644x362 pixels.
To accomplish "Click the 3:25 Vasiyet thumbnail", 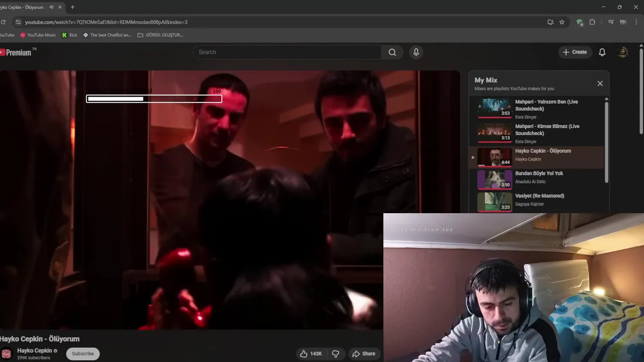I will (x=495, y=202).
